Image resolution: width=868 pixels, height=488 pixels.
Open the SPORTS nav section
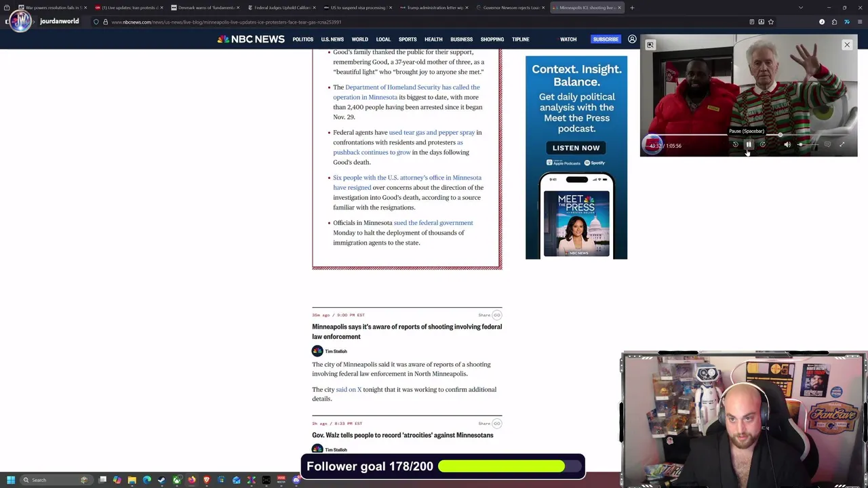click(x=408, y=39)
